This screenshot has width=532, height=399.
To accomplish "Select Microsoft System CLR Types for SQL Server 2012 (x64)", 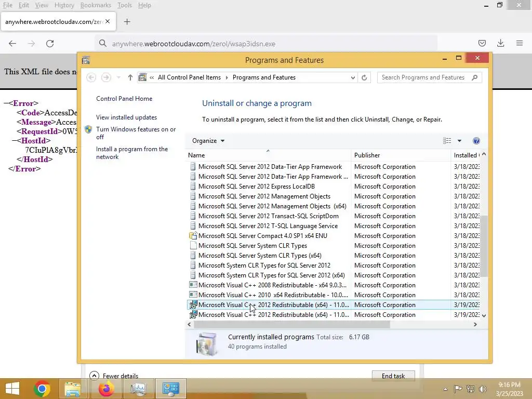I will [271, 275].
